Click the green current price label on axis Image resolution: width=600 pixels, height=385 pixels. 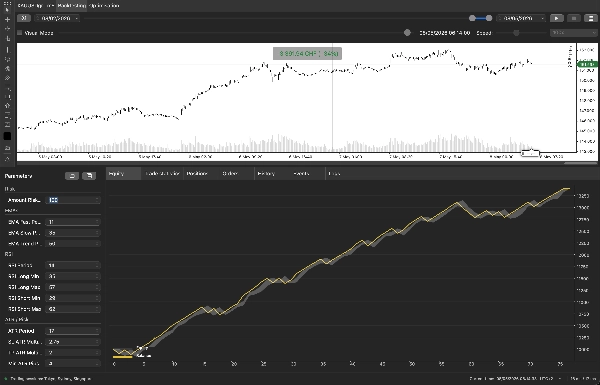589,64
